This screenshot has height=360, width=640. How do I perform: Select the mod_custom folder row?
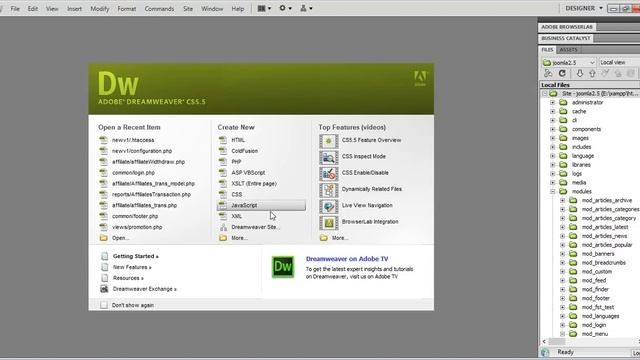coord(597,272)
